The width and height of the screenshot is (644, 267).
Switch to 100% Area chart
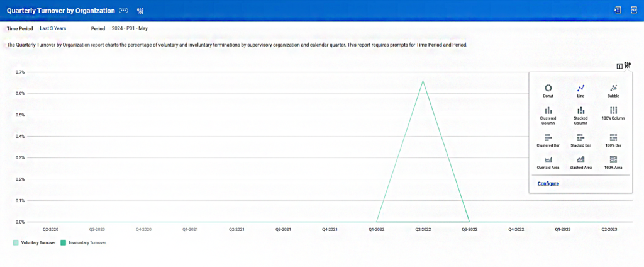point(614,162)
